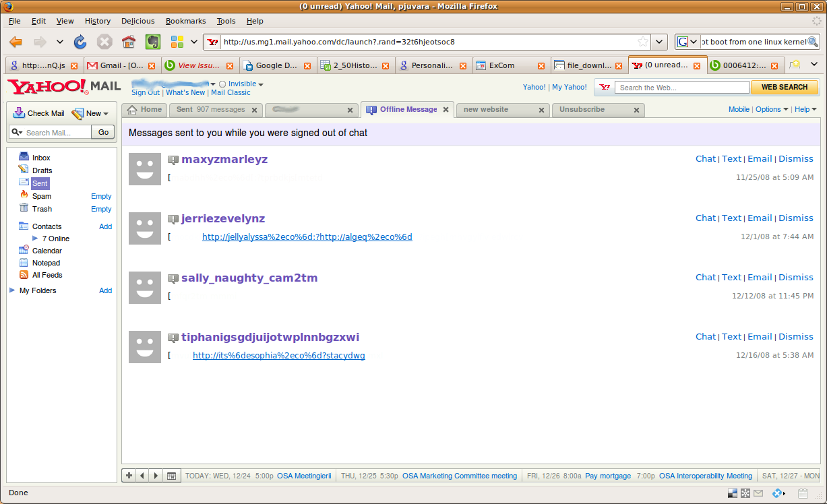The width and height of the screenshot is (827, 504).
Task: Open the Calendar in the sidebar
Action: [x=47, y=251]
